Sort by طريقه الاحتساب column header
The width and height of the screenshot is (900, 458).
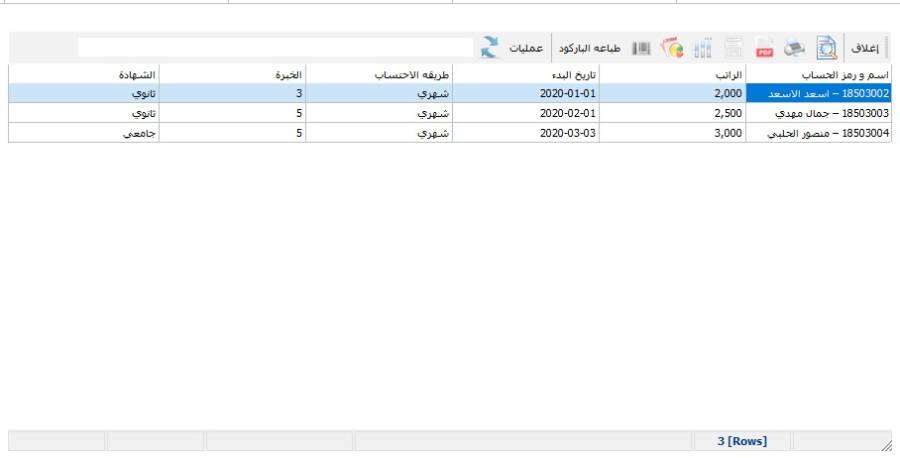[x=379, y=75]
